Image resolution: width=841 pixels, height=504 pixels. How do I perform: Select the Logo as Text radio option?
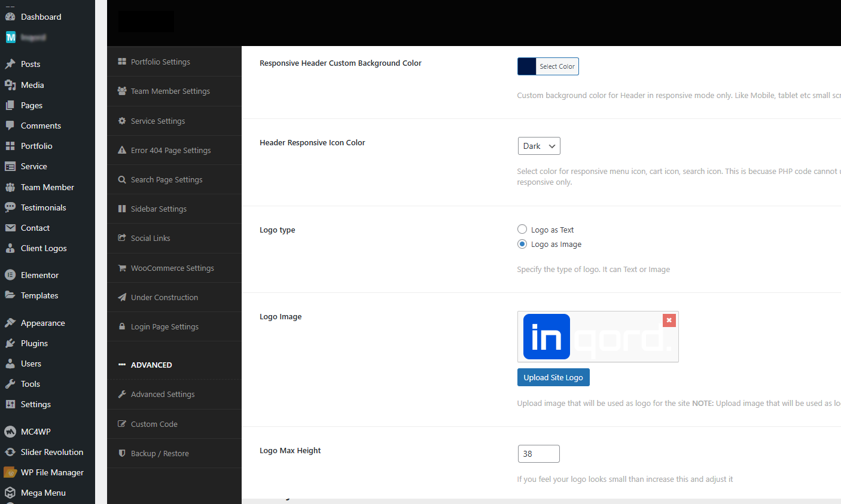(x=522, y=230)
